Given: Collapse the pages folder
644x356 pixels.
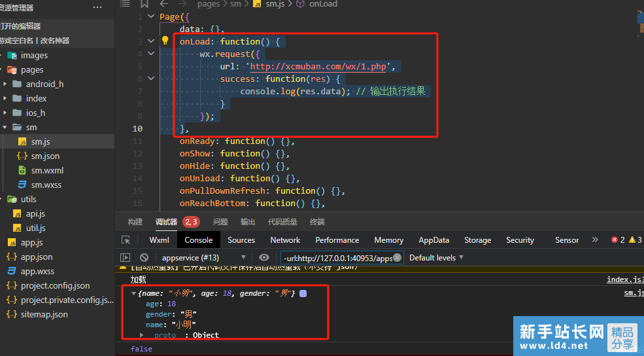Looking at the screenshot, I should (x=57, y=69).
